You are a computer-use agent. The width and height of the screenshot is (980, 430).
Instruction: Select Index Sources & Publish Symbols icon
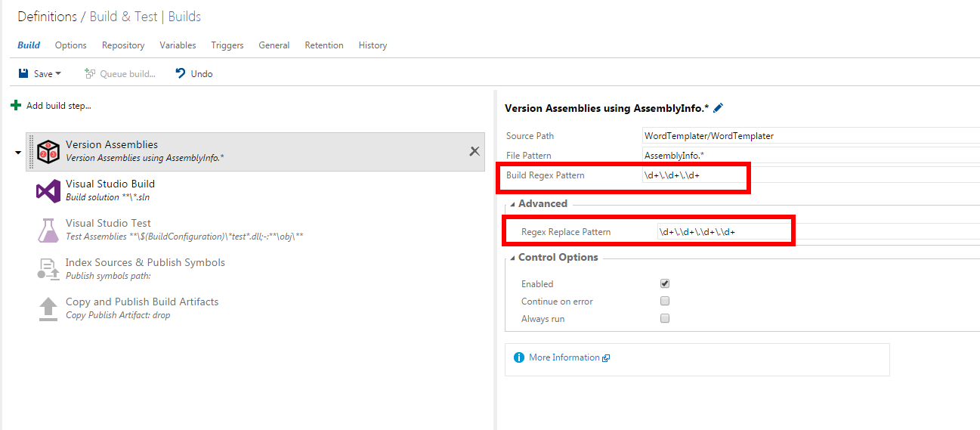(x=48, y=269)
